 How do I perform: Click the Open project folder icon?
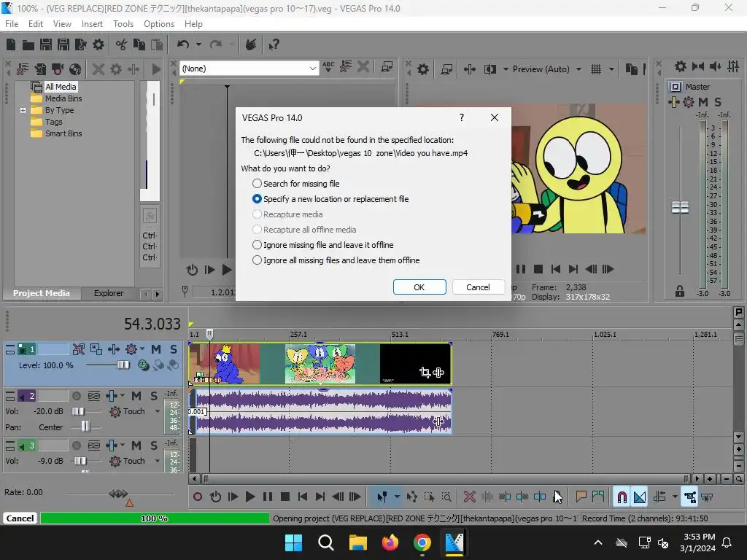tap(28, 44)
